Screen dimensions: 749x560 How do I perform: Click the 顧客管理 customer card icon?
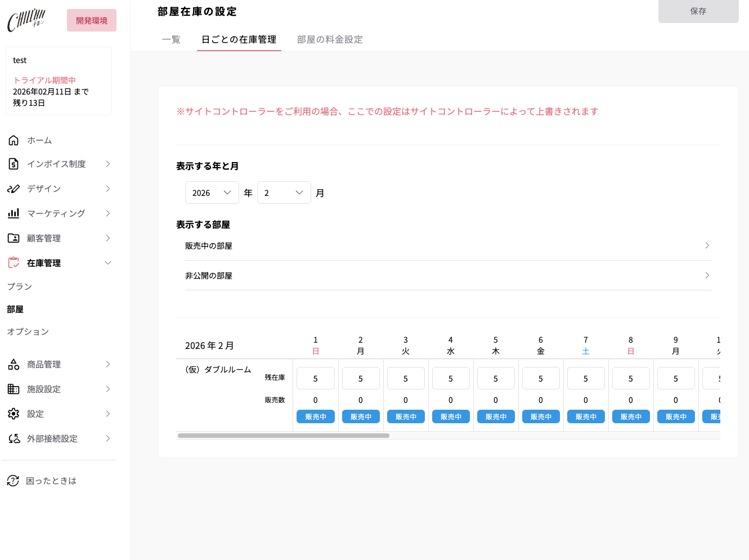click(14, 238)
